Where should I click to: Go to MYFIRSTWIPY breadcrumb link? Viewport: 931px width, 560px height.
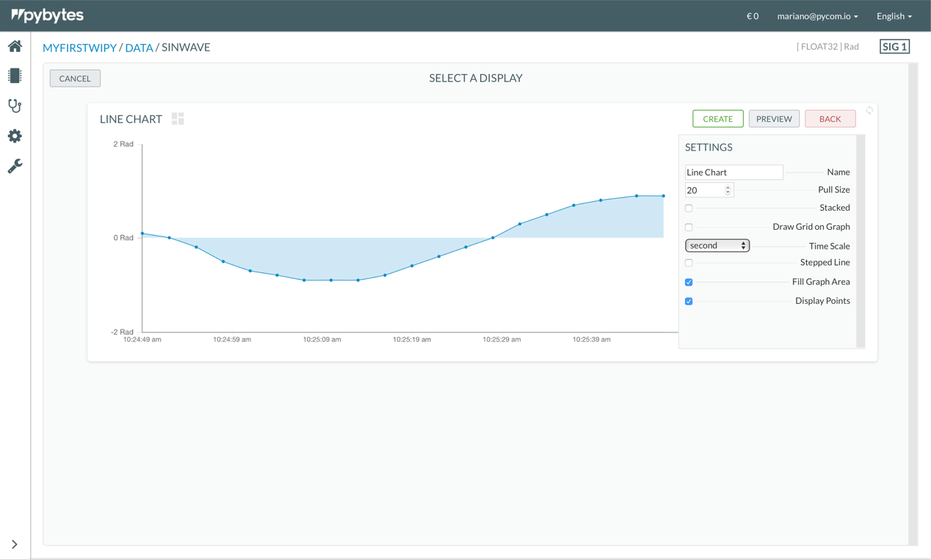[x=79, y=48]
